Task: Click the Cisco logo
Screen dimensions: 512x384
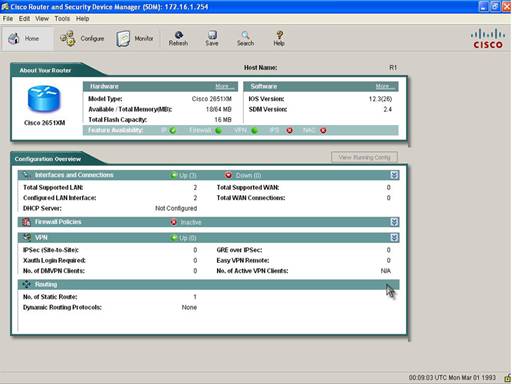Action: 488,39
